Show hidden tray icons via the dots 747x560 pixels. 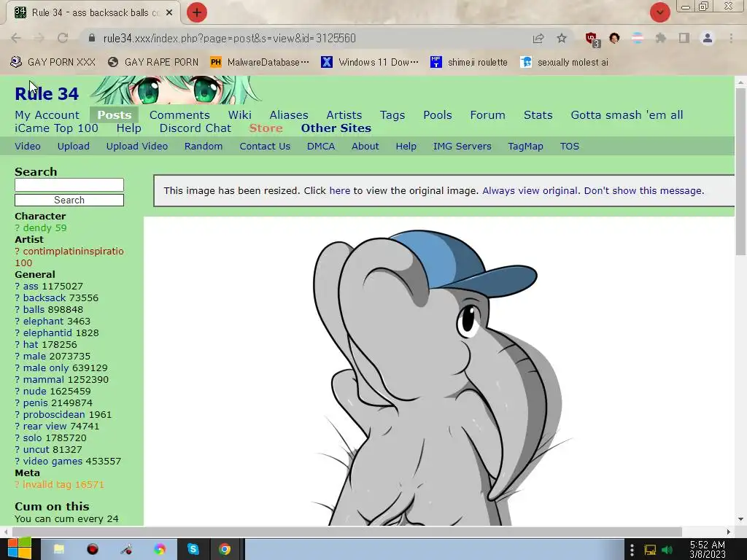(x=632, y=550)
